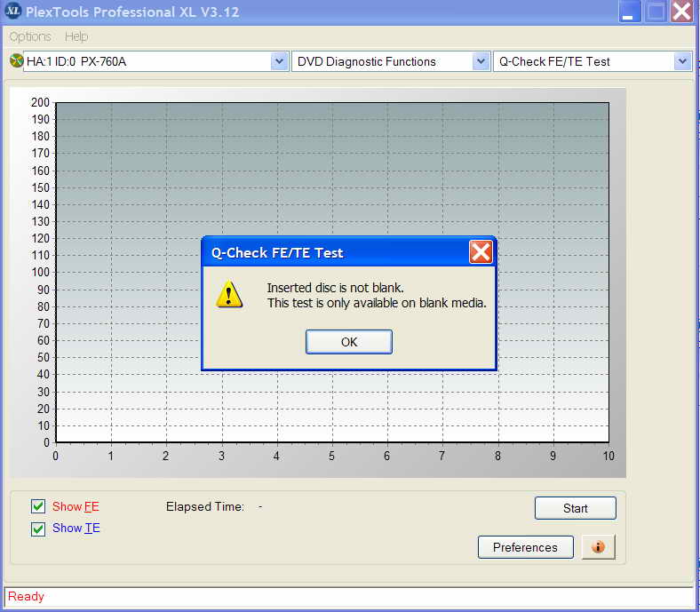This screenshot has width=700, height=612.
Task: Toggle the Show TE checkbox
Action: tap(38, 529)
